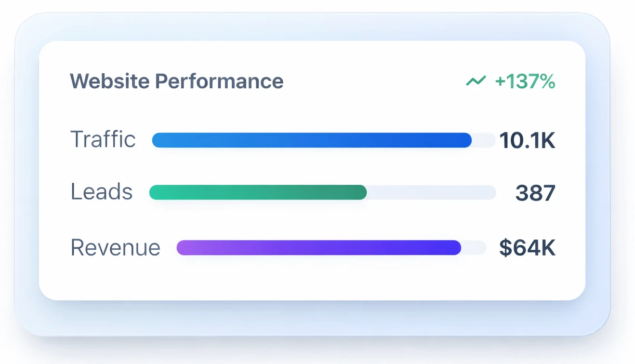Click empty space between title and trend arrow
635x364 pixels.
tap(374, 82)
